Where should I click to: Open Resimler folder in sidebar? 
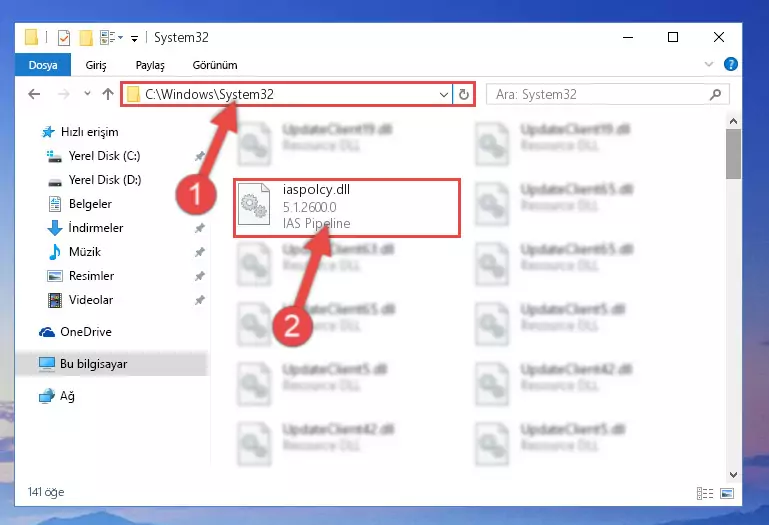(91, 276)
